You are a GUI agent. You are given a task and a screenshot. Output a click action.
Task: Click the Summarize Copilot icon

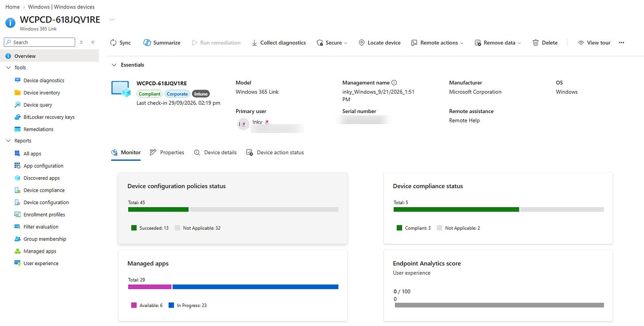[x=147, y=43]
